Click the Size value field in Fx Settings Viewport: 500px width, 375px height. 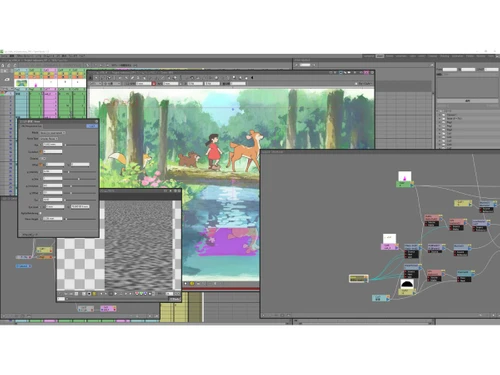53,145
